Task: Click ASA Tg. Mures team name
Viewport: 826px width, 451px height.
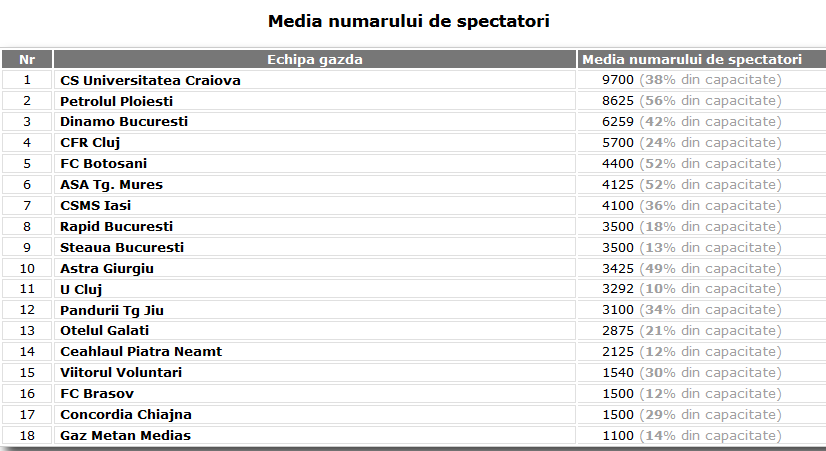Action: 111,185
